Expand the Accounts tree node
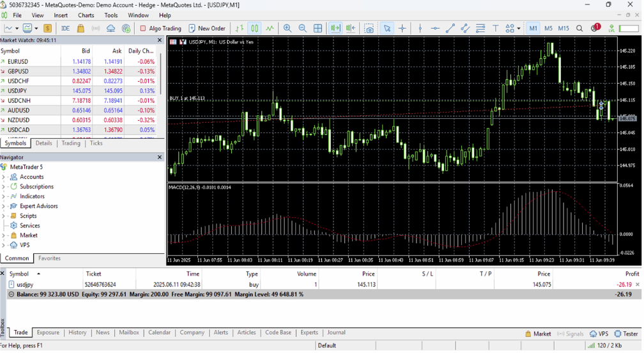 pos(4,177)
